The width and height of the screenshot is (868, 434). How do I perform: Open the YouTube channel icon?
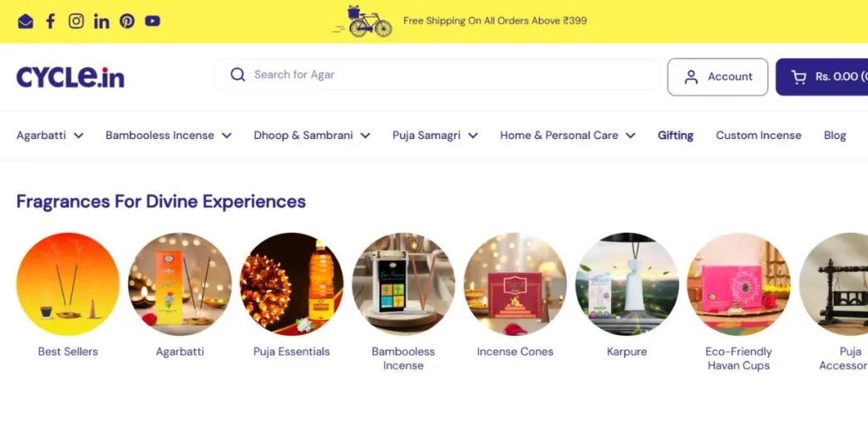[x=153, y=21]
